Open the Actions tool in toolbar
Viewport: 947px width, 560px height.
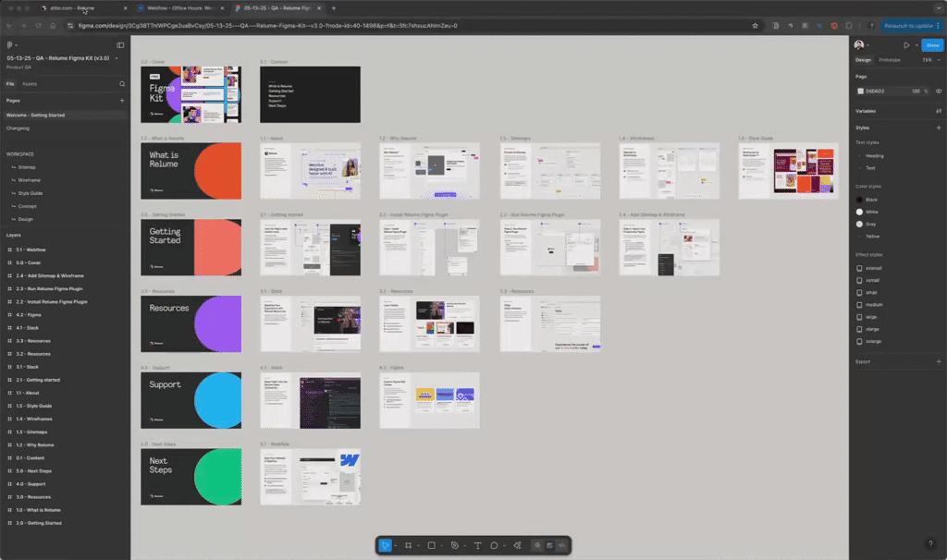coord(517,546)
